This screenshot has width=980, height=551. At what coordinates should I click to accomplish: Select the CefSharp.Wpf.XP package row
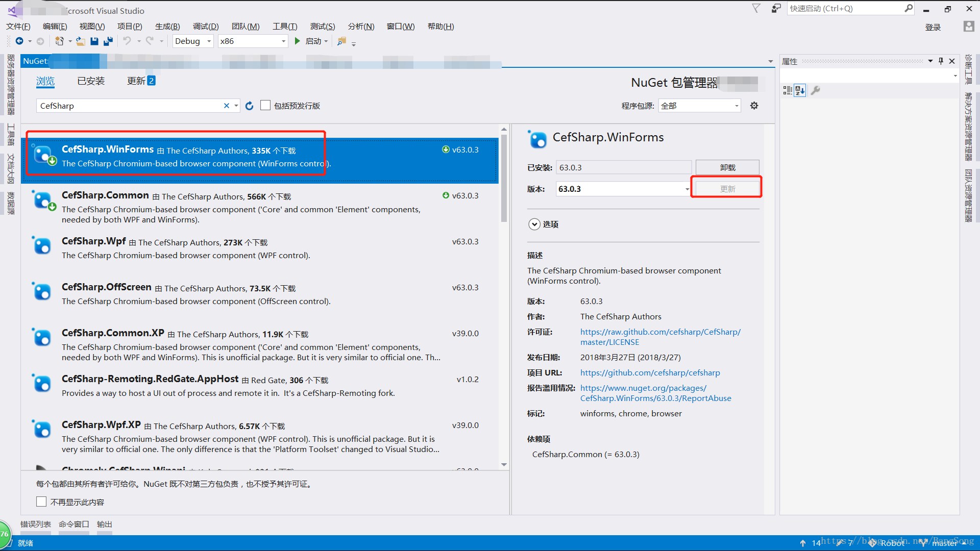[259, 437]
